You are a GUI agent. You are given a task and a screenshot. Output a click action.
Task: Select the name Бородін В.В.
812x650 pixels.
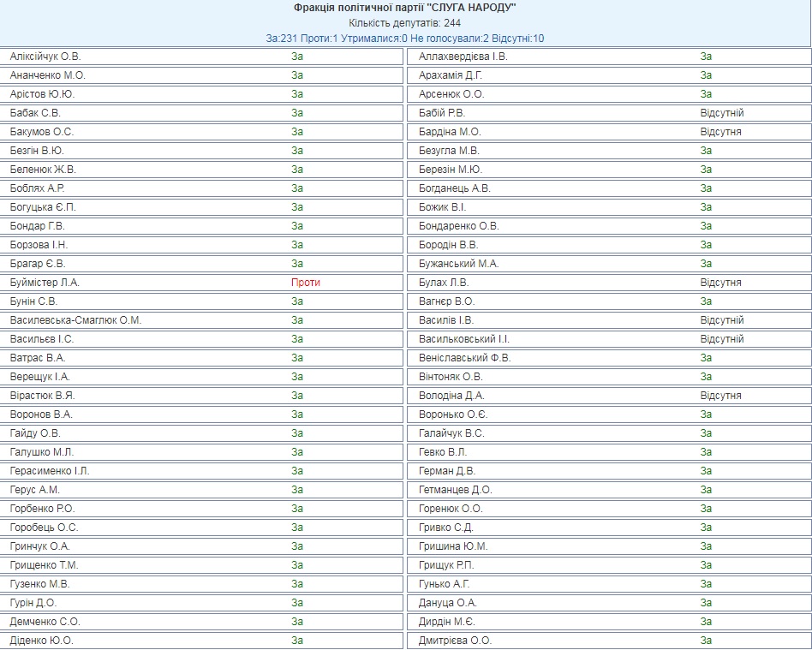coord(448,245)
